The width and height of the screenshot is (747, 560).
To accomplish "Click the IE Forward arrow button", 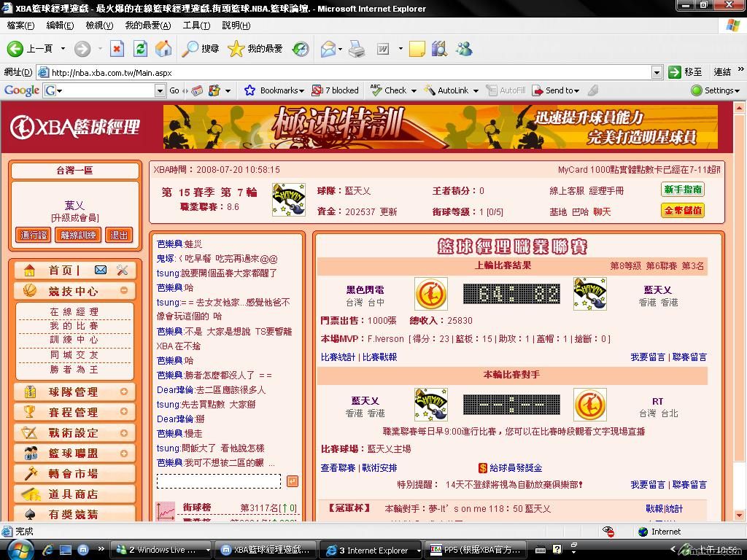I will 82,49.
